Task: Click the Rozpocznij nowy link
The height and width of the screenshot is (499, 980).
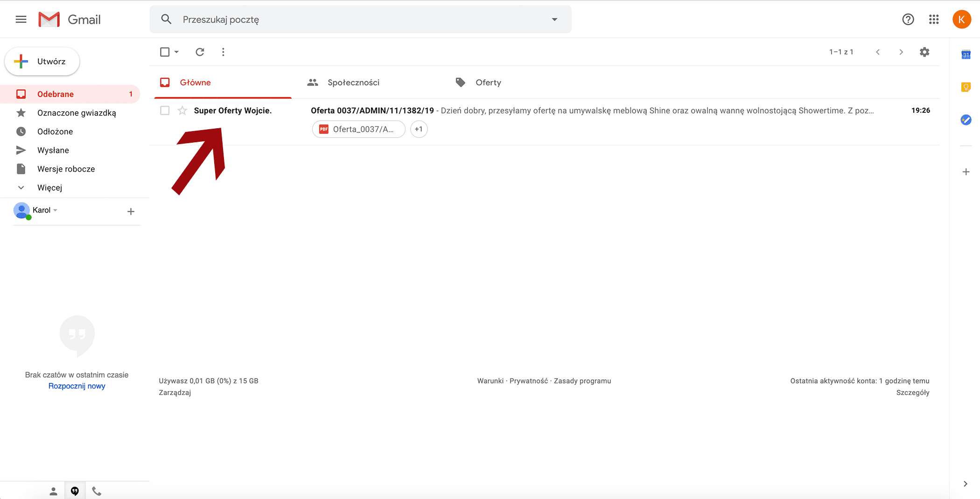Action: 77,386
